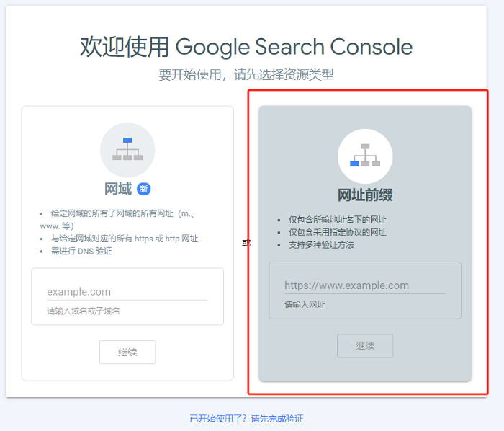Screen dimensions: 504x431
Task: Click the blue 新 badge next to 网域
Action: (144, 189)
